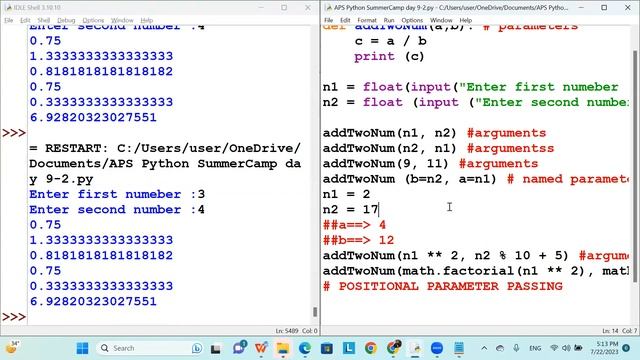Click the editor window title bar icon
The height and width of the screenshot is (360, 640).
(x=328, y=8)
